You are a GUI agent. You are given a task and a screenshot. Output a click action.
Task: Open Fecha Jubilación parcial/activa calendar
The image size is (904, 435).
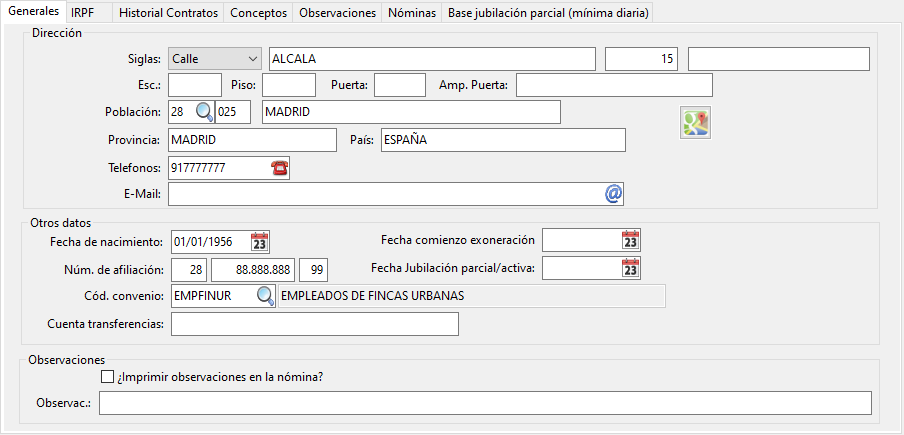630,268
